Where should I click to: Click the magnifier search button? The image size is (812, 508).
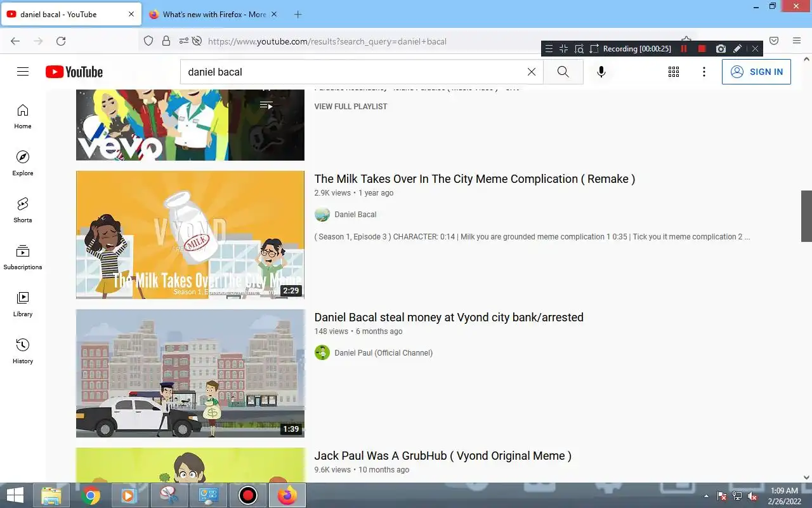tap(563, 72)
